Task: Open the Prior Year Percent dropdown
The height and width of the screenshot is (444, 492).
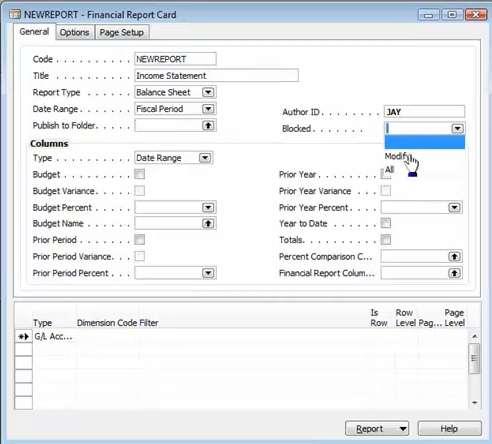Action: (454, 207)
